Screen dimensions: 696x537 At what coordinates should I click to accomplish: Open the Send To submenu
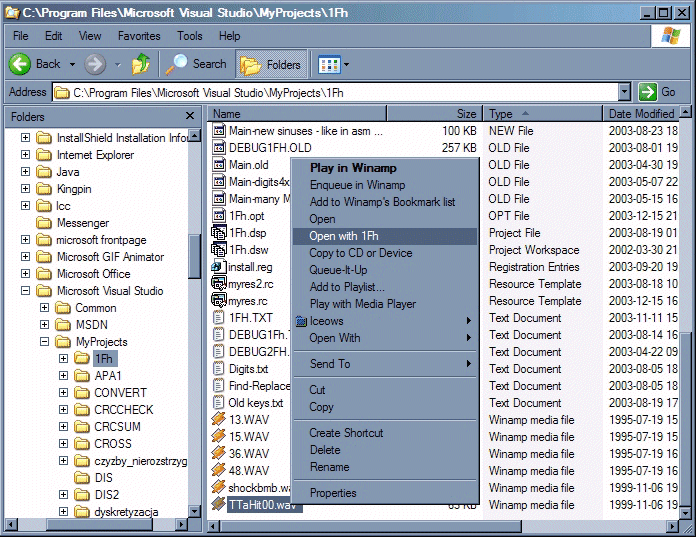tap(385, 364)
